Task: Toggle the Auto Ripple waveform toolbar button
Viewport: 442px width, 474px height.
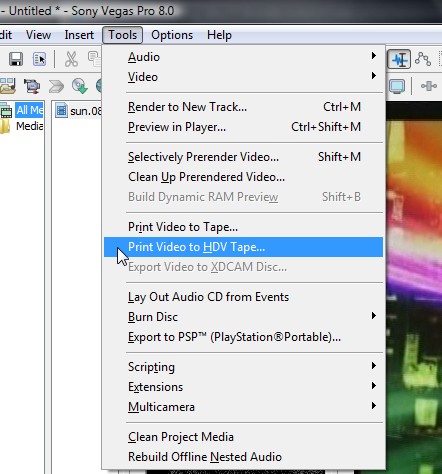Action: click(399, 59)
